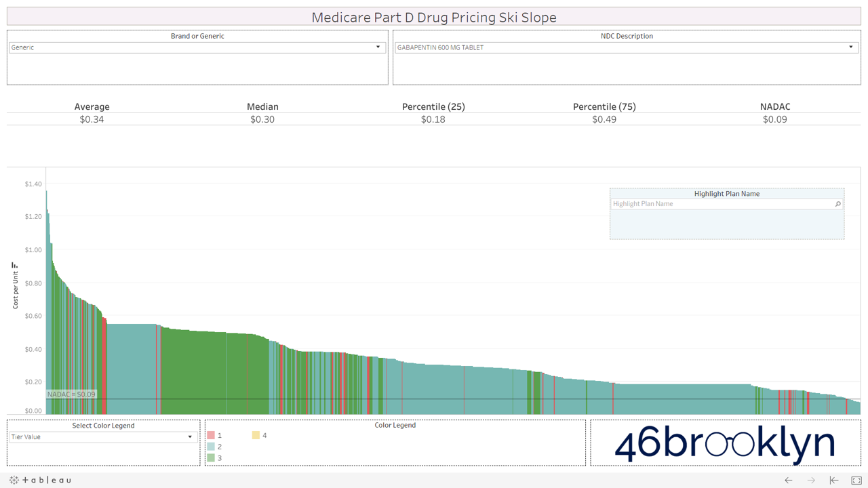Open the Select Color Legend dropdown
The width and height of the screenshot is (868, 488).
103,437
